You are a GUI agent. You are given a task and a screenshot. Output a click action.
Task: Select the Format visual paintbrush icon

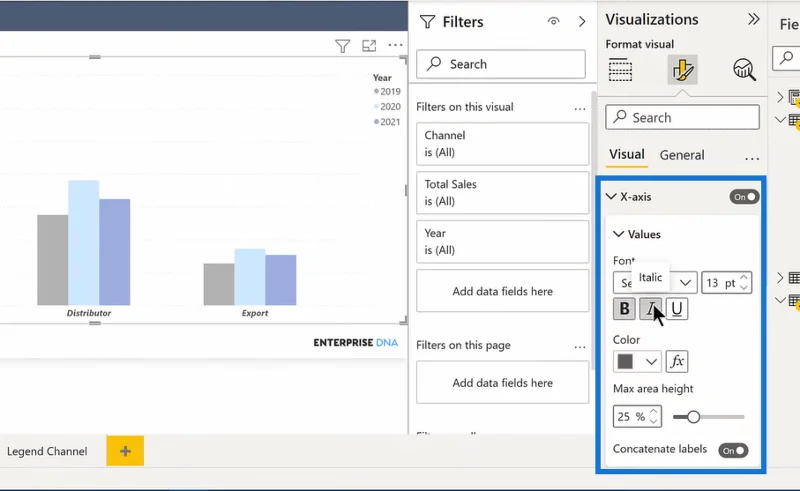tap(682, 69)
